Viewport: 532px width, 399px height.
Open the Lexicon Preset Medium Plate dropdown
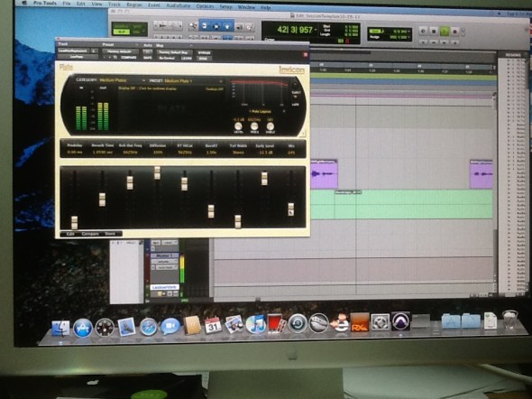coord(194,81)
